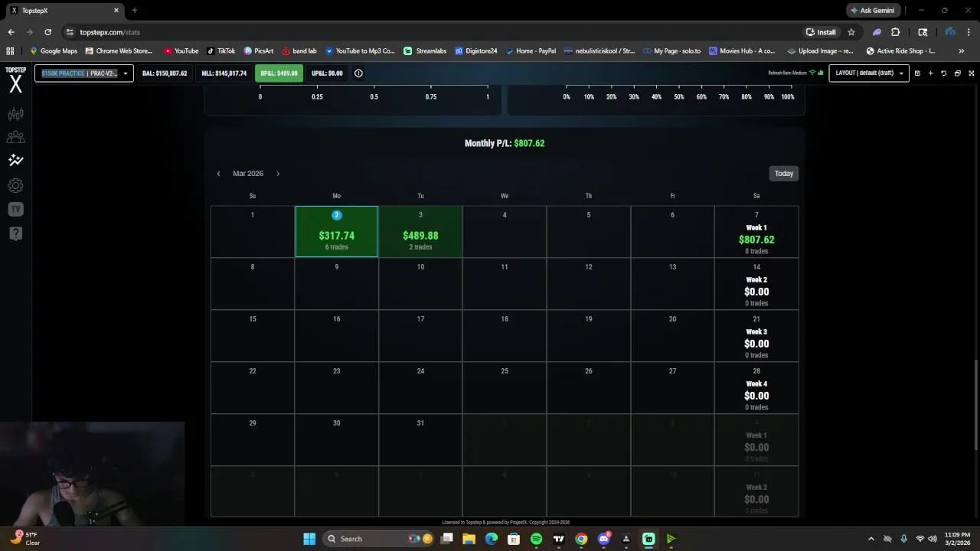Open Discord from the taskbar

(x=604, y=539)
